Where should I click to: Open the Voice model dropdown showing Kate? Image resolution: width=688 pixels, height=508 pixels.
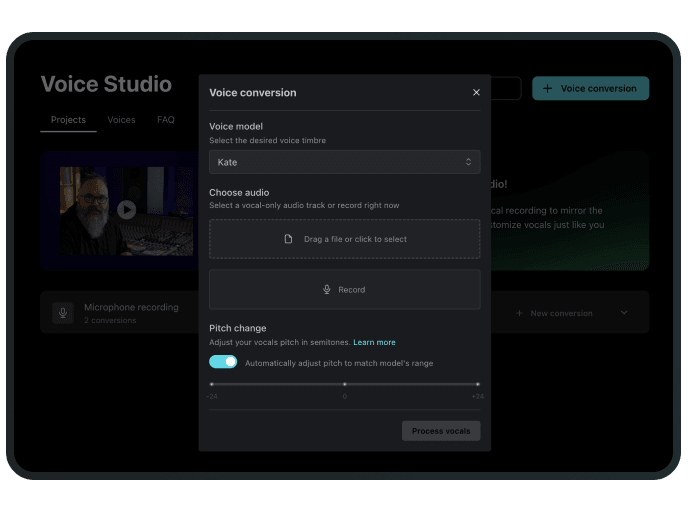[x=344, y=162]
